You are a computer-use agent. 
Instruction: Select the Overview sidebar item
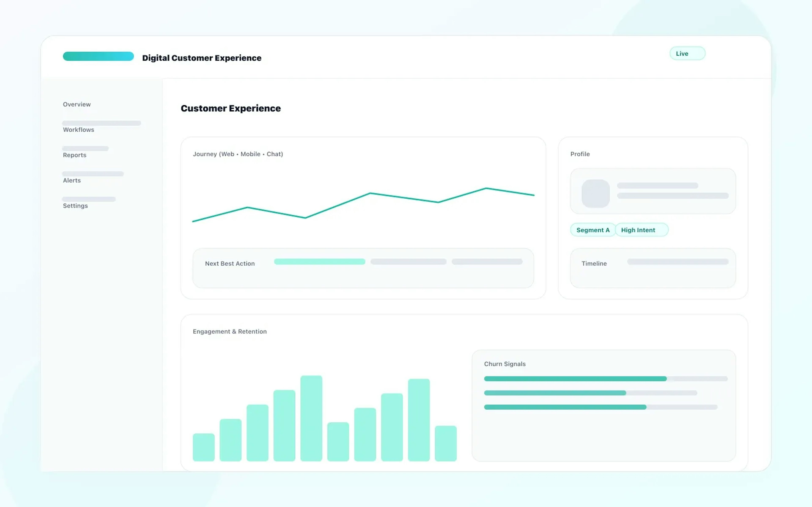point(77,104)
